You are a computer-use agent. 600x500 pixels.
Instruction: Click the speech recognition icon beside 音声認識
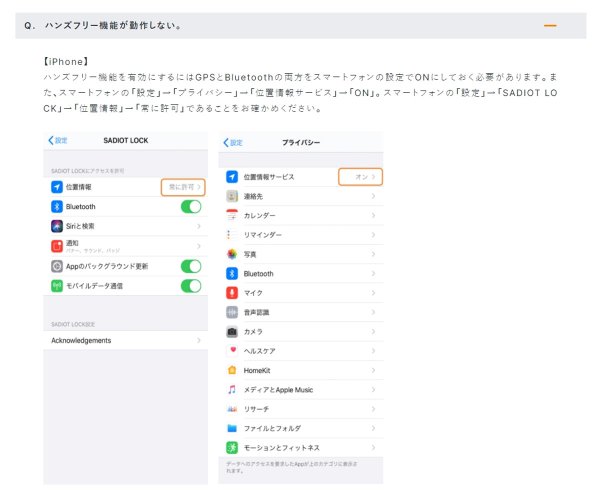(x=232, y=313)
